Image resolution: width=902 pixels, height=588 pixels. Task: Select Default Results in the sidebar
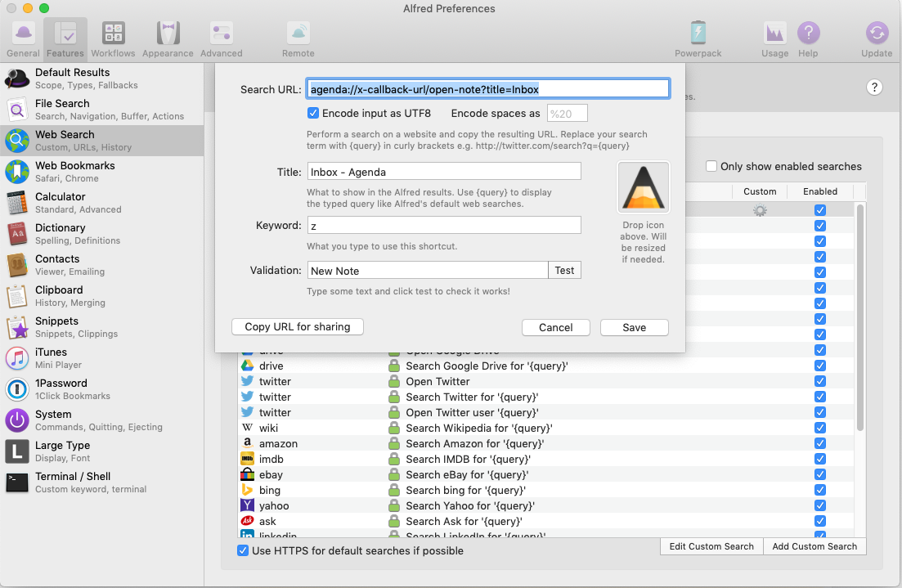coord(102,79)
